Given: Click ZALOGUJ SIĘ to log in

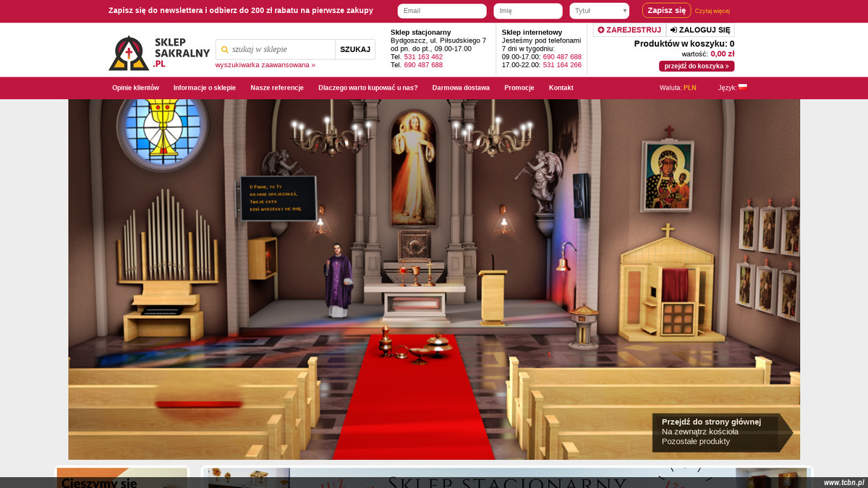Looking at the screenshot, I should pos(700,30).
